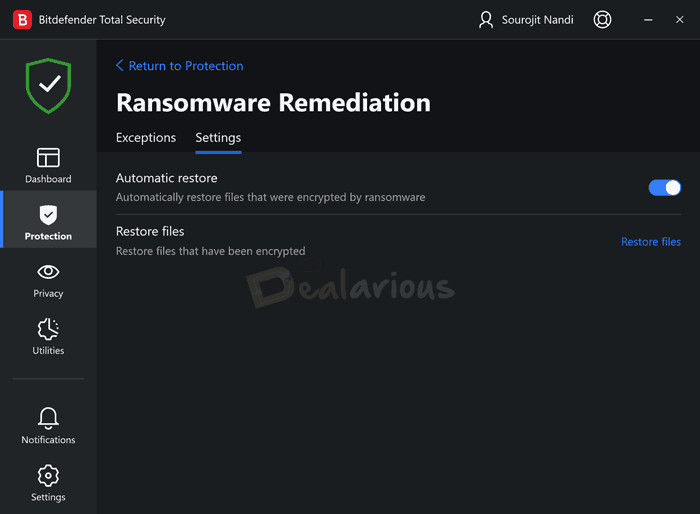700x514 pixels.
Task: Open the Dashboard sidebar icon
Action: (48, 158)
